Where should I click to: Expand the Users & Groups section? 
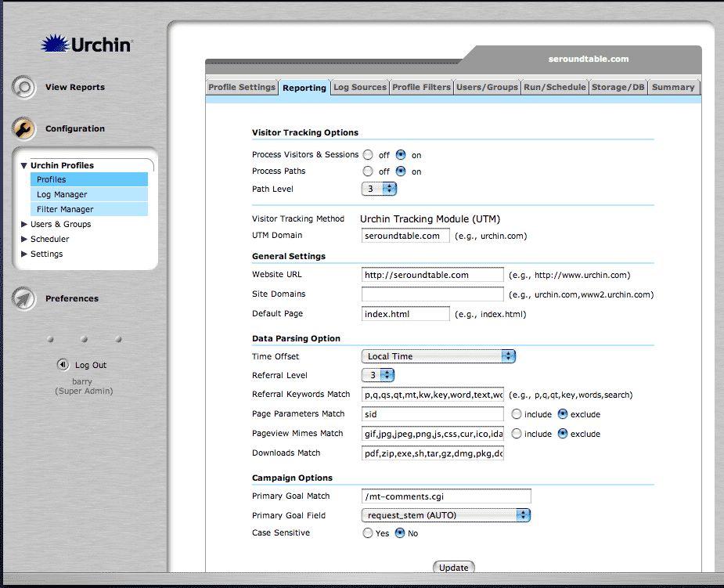24,224
